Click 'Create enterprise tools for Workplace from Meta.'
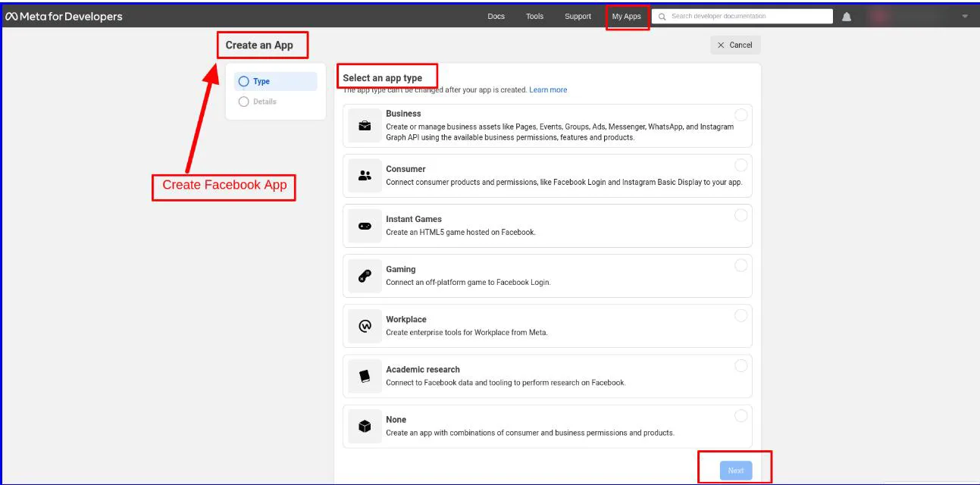 (x=467, y=332)
